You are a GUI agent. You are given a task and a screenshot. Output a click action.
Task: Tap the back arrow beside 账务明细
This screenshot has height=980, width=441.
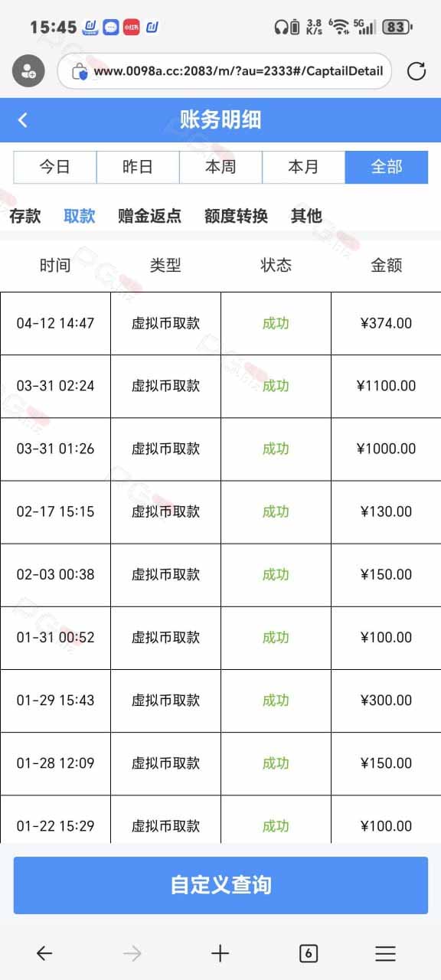pyautogui.click(x=23, y=120)
